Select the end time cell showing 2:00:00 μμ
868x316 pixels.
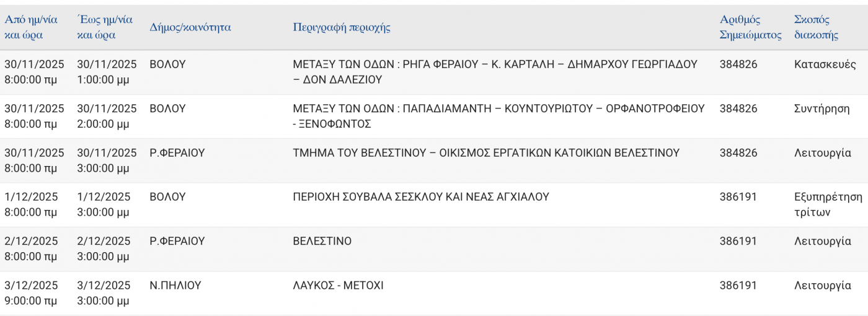tap(106, 116)
